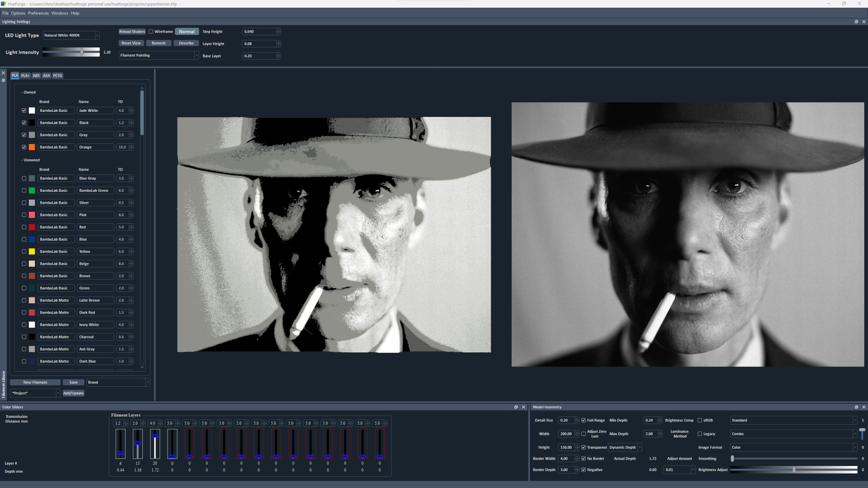Enable the Wireframe checkbox
868x488 pixels.
point(151,31)
